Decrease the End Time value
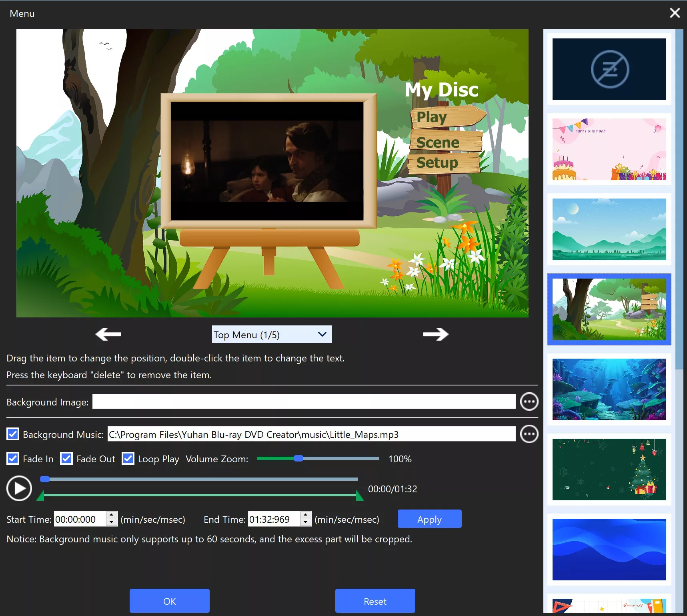687x616 pixels. [x=306, y=522]
